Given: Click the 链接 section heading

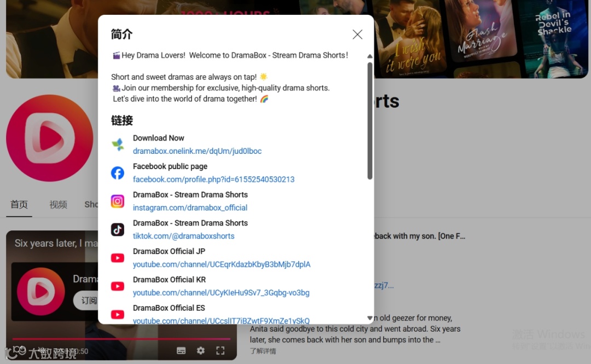Looking at the screenshot, I should [121, 121].
